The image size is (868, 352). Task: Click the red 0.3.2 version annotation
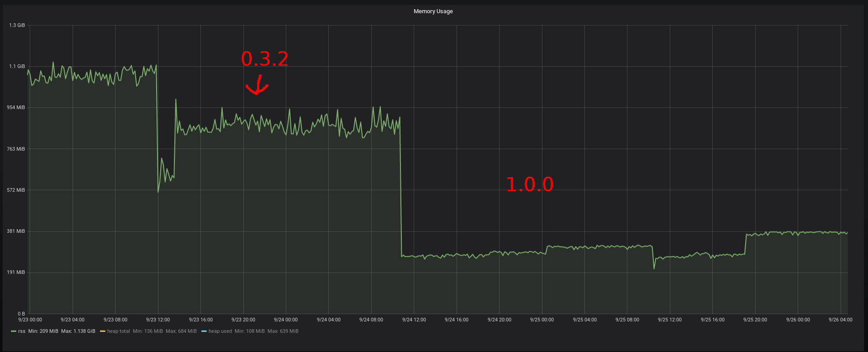coord(264,59)
